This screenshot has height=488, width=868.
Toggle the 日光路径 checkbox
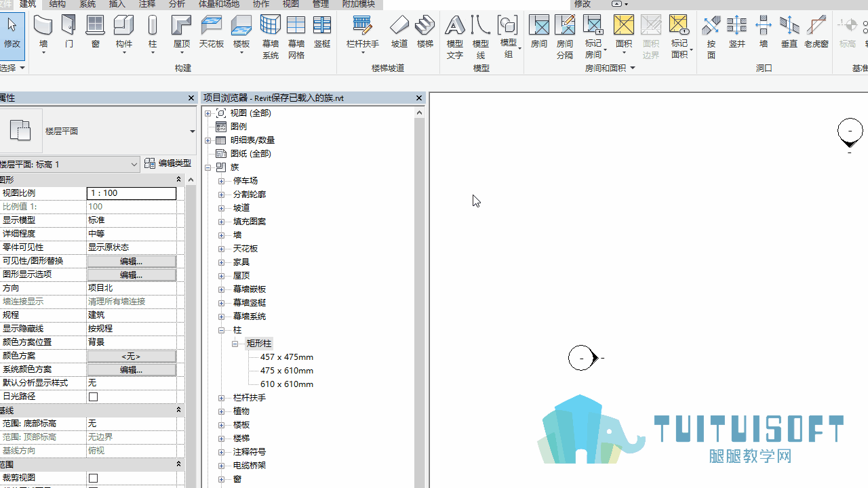pyautogui.click(x=94, y=396)
